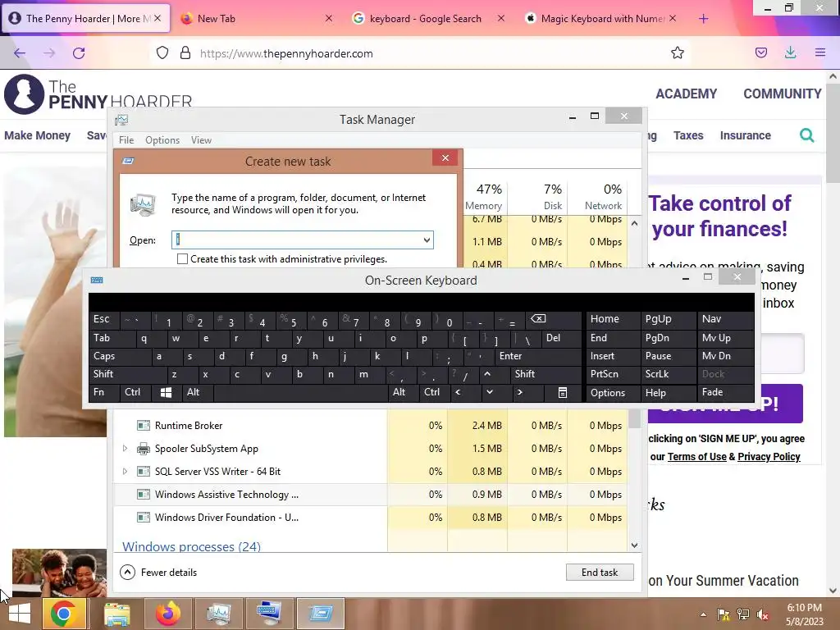Viewport: 840px width, 630px height.
Task: Sort processes by Memory column header
Action: (x=483, y=197)
